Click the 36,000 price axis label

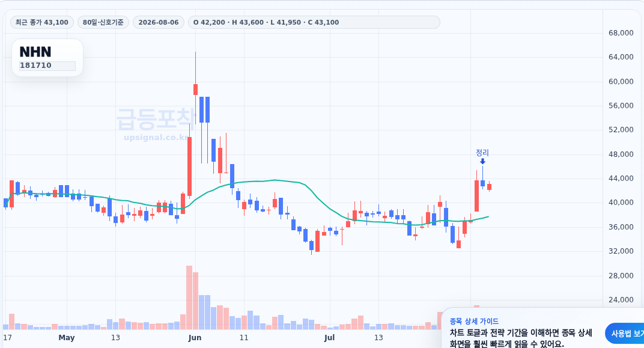pyautogui.click(x=621, y=227)
